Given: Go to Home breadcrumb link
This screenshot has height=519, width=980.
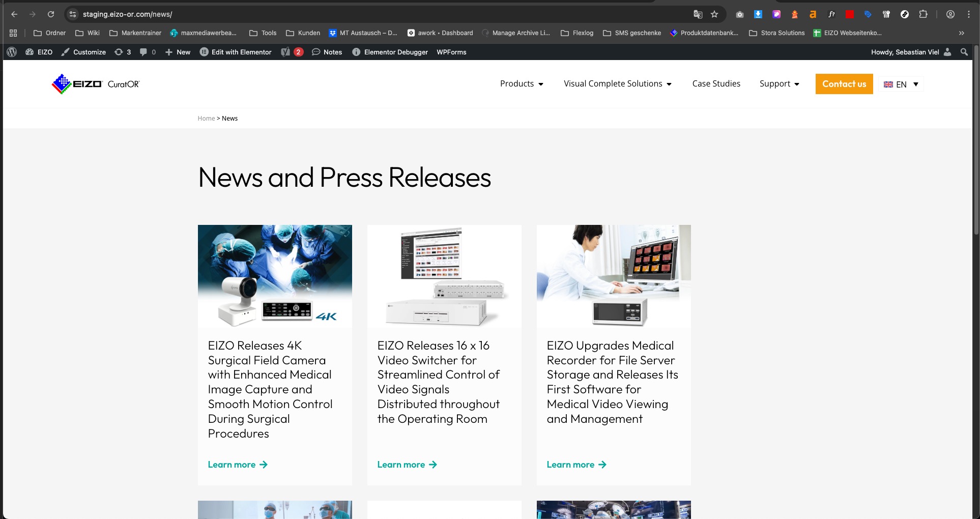Looking at the screenshot, I should (x=206, y=119).
